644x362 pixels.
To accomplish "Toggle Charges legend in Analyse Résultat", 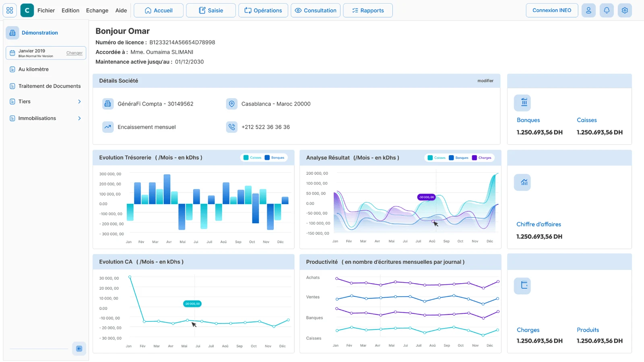I will coord(482,158).
